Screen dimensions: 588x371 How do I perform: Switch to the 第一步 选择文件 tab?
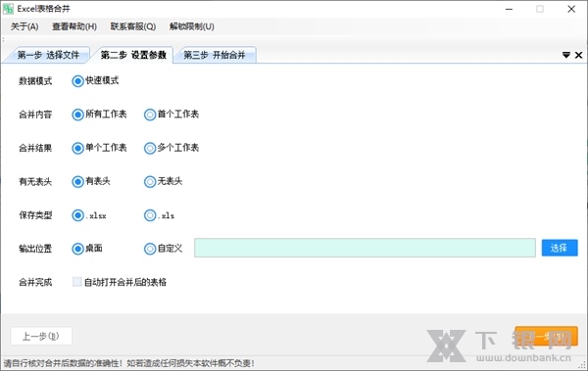coord(48,55)
